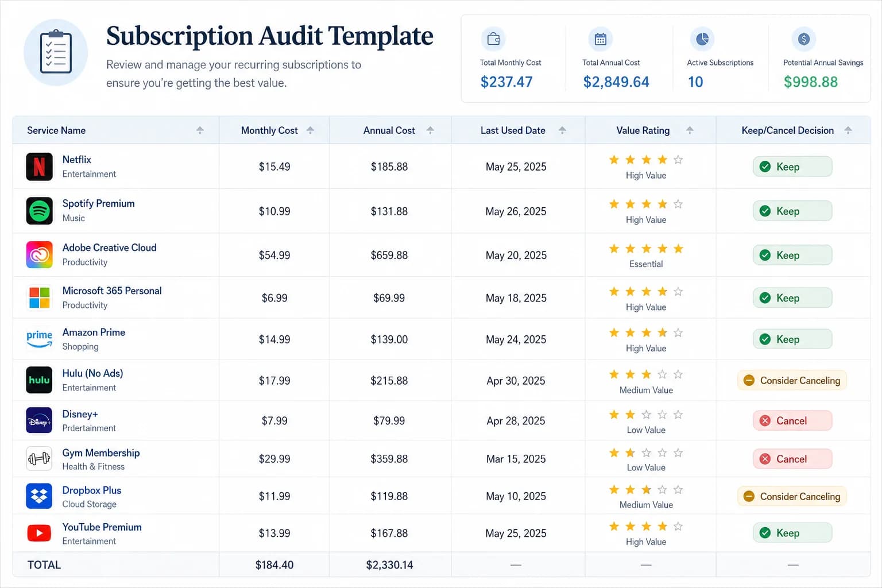
Task: Select the $184.40 total monthly cost cell
Action: pos(274,565)
